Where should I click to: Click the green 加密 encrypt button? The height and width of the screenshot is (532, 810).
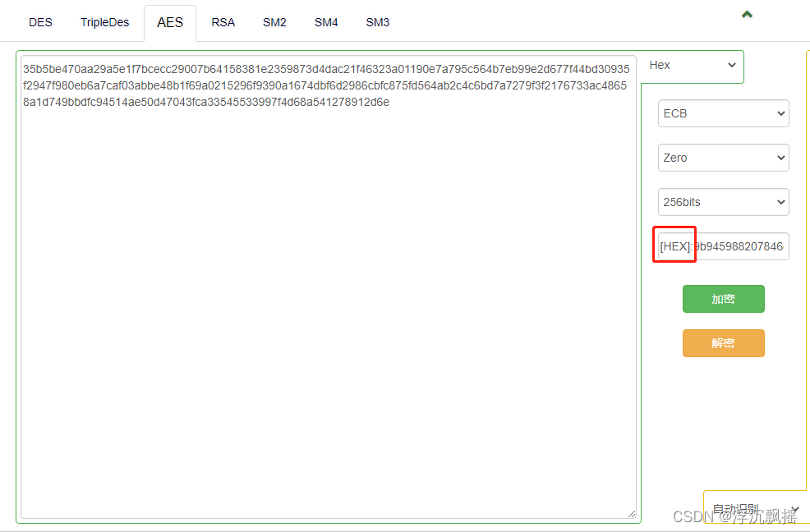723,299
